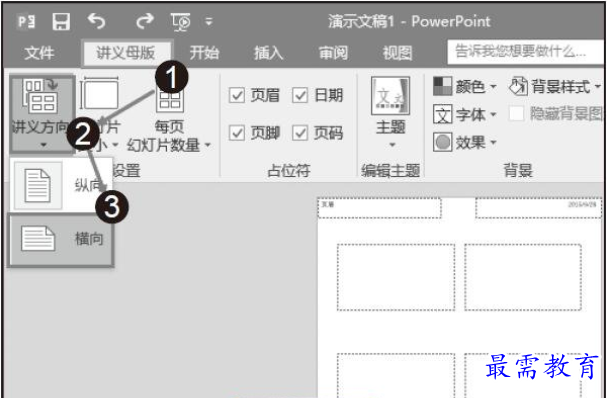
Task: Undo the last action
Action: pyautogui.click(x=96, y=21)
